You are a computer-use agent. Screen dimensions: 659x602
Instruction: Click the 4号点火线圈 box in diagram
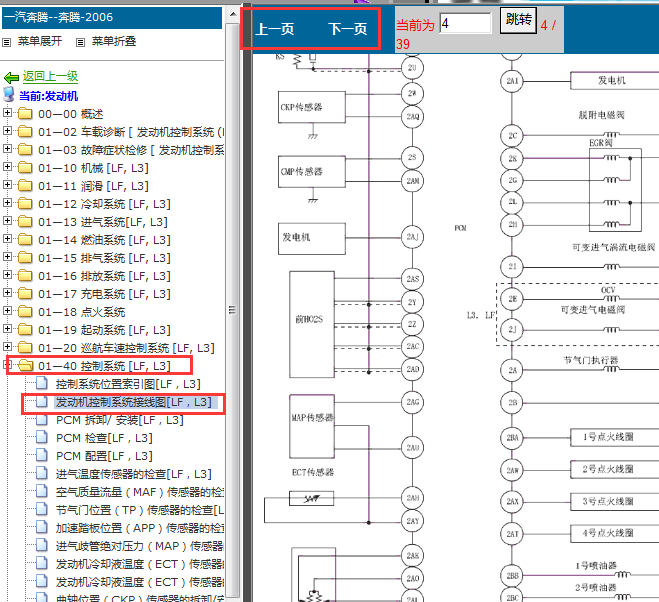click(x=614, y=533)
